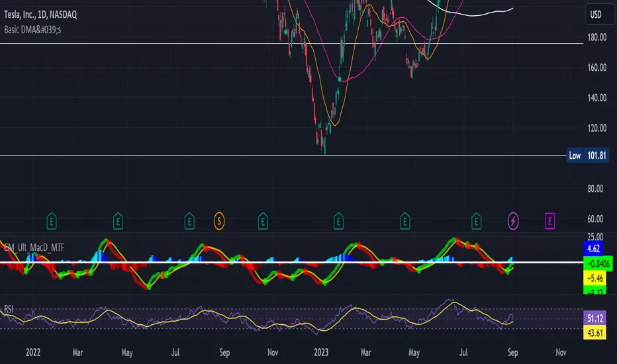Click the 2023 label on the time axis

(x=321, y=352)
